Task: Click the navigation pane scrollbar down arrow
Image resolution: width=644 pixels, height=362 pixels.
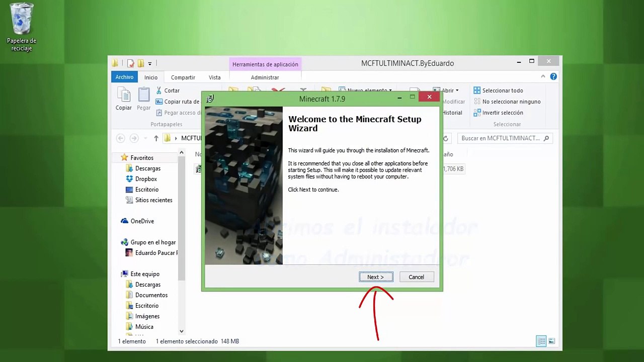Action: [x=182, y=331]
